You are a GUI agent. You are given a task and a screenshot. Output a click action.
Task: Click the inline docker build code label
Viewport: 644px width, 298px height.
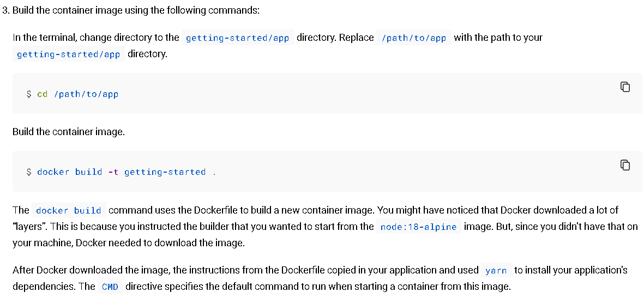pos(69,211)
